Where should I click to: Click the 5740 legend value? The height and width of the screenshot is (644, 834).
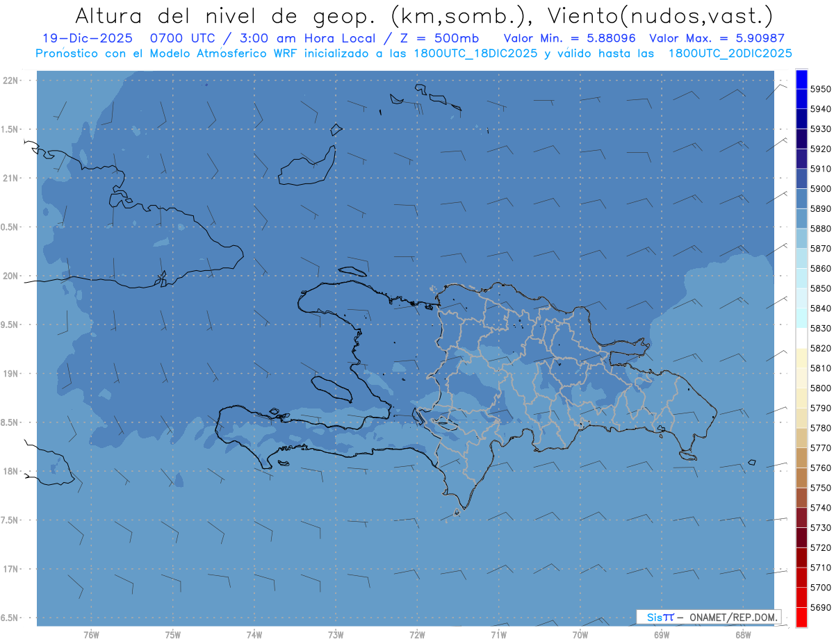tap(820, 508)
